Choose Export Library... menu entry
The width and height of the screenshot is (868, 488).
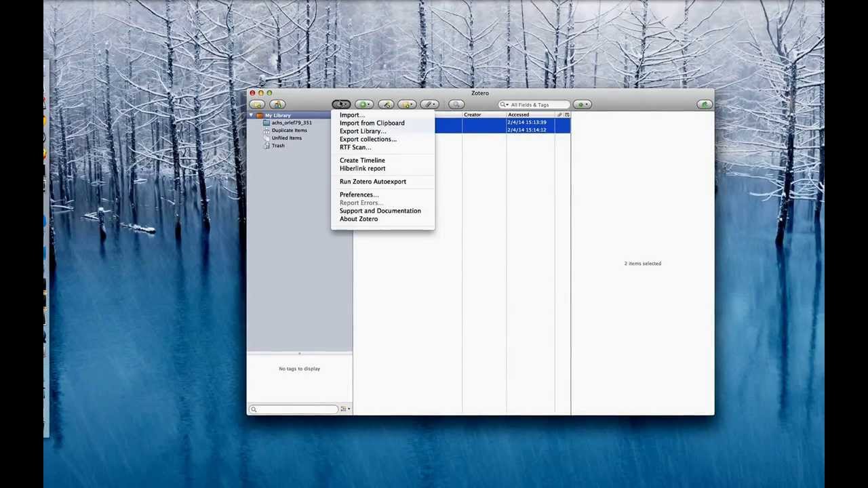point(382,131)
